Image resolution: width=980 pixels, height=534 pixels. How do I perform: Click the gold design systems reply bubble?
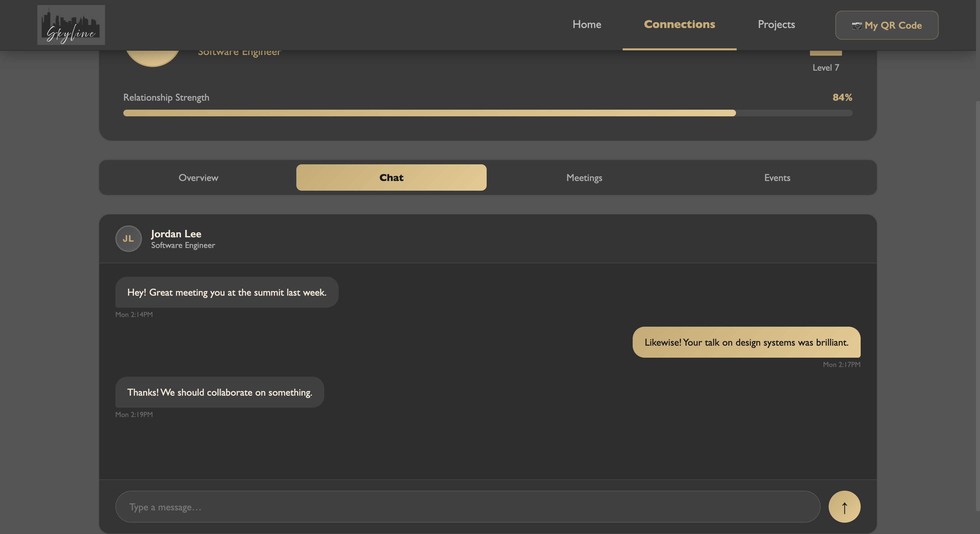coord(746,342)
